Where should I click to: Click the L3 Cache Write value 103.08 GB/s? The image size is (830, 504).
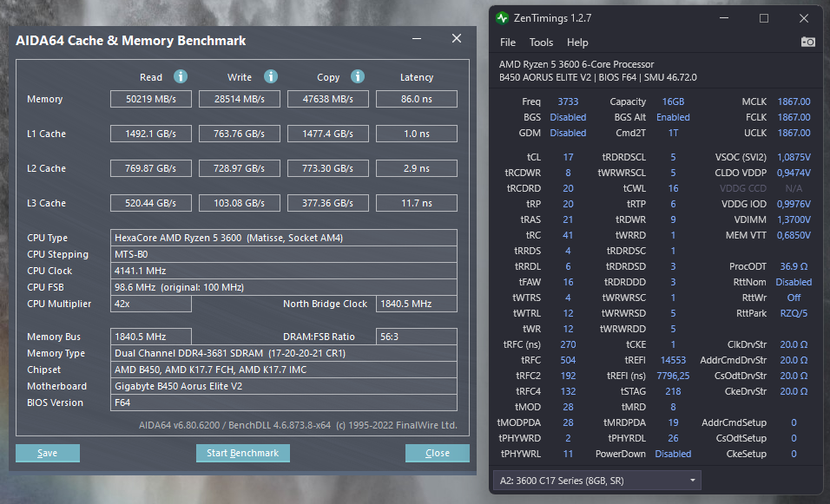tap(240, 203)
